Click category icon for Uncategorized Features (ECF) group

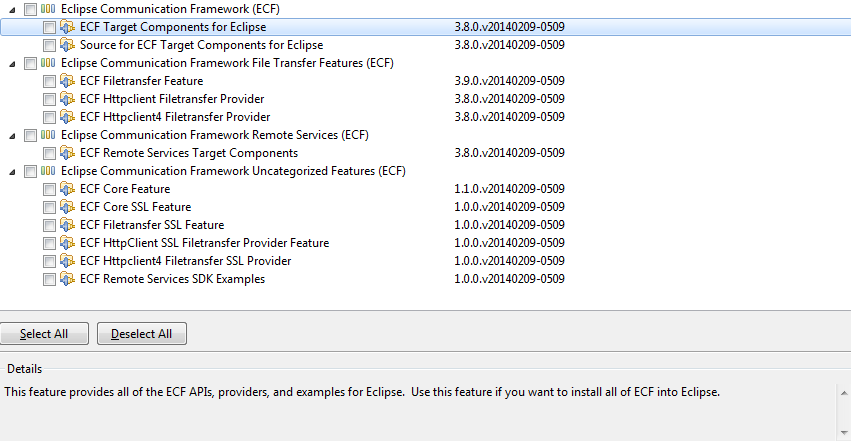[x=48, y=170]
